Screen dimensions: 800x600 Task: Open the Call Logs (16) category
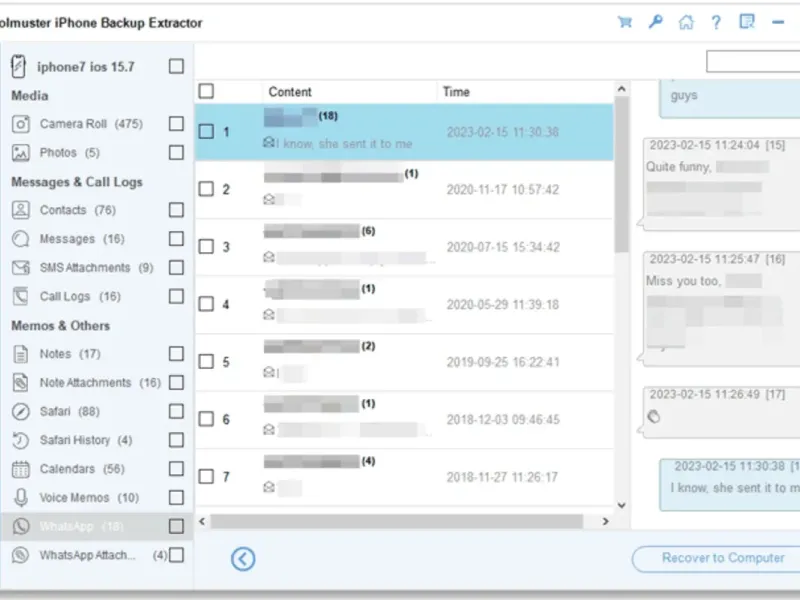80,296
